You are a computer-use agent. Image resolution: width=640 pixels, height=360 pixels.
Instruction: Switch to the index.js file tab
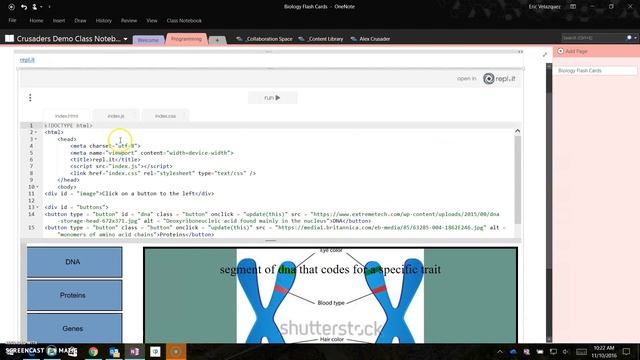click(116, 116)
